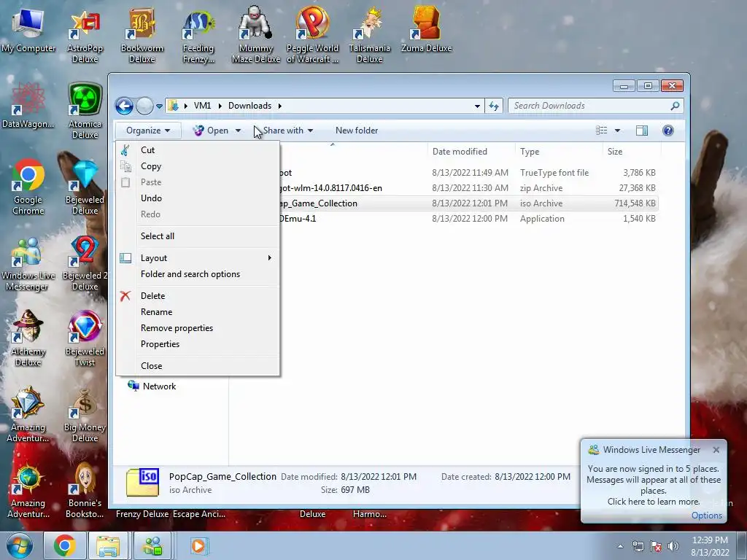Choose Cut from Organize menu
Viewport: 747px width, 560px height.
click(198, 150)
